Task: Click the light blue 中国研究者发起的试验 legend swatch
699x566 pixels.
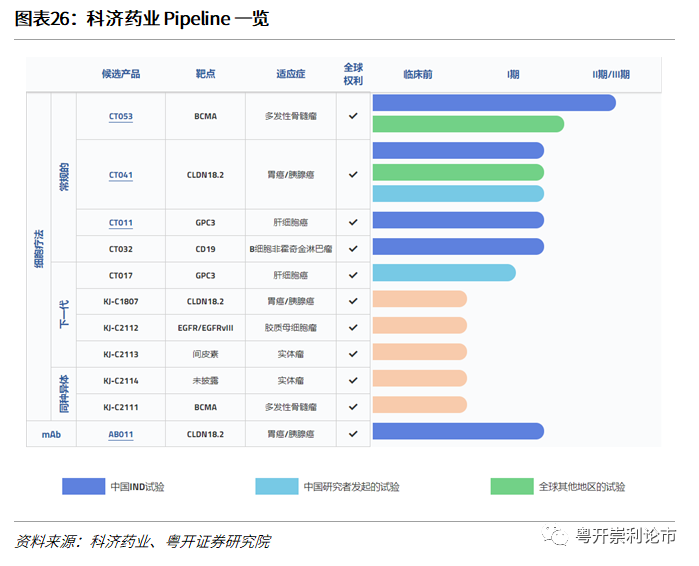Action: pyautogui.click(x=277, y=486)
